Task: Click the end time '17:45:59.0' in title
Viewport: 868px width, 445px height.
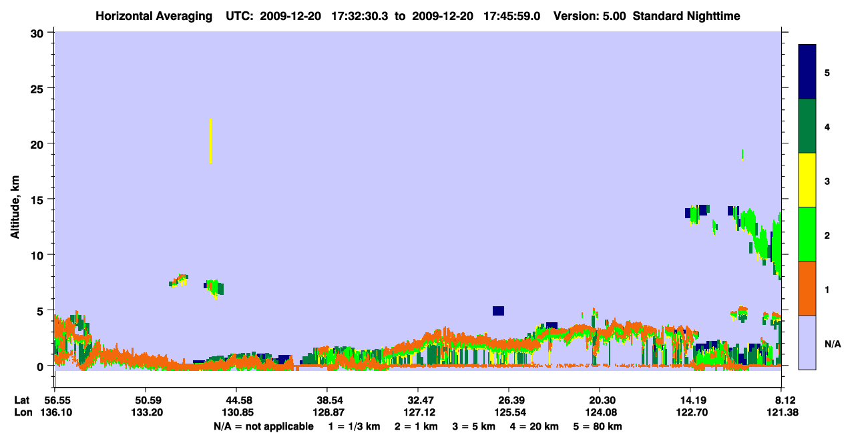Action: (512, 15)
